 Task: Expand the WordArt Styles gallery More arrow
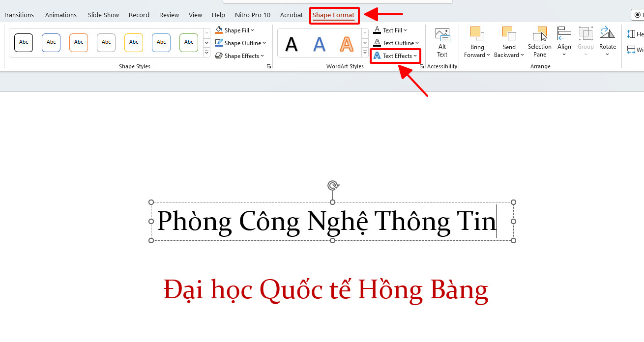365,52
